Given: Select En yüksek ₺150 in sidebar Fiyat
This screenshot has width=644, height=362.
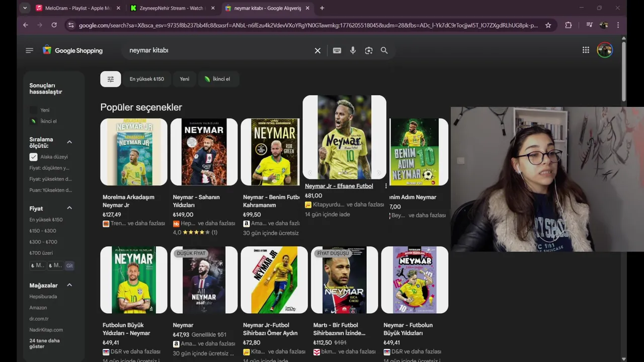Looking at the screenshot, I should click(46, 220).
